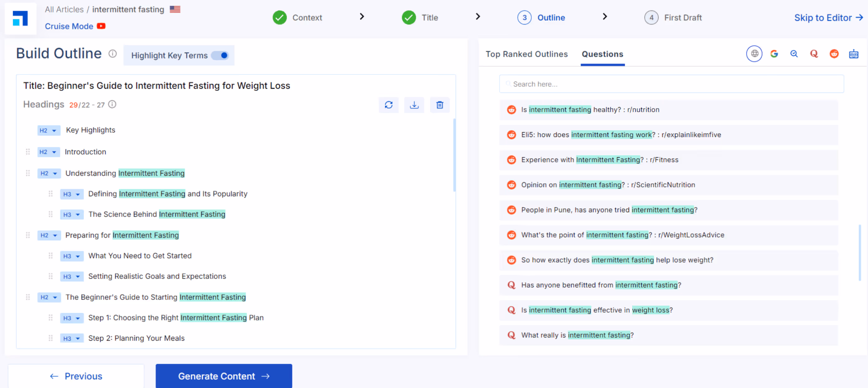Screen dimensions: 868x388
Task: Select question 'Experience with Intermittent Fasting? : r/Fitness'
Action: [x=668, y=160]
